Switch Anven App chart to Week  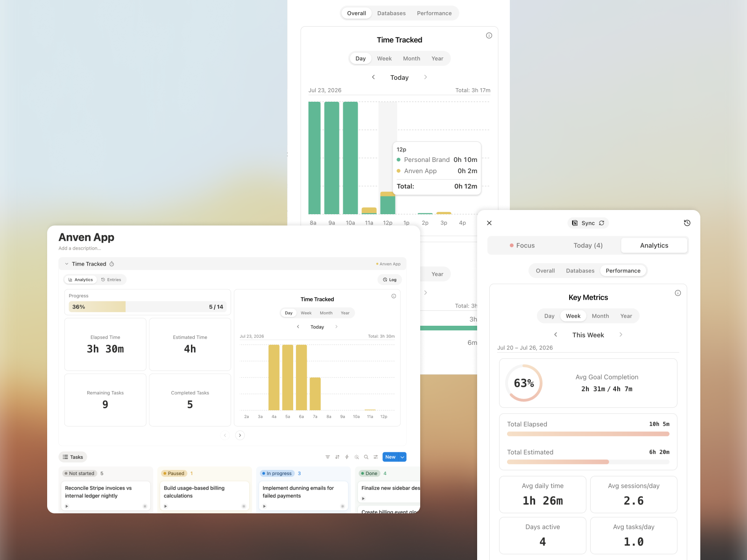(x=306, y=313)
